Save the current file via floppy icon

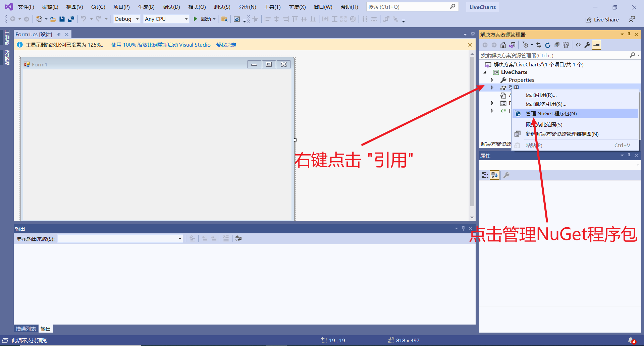[62, 19]
